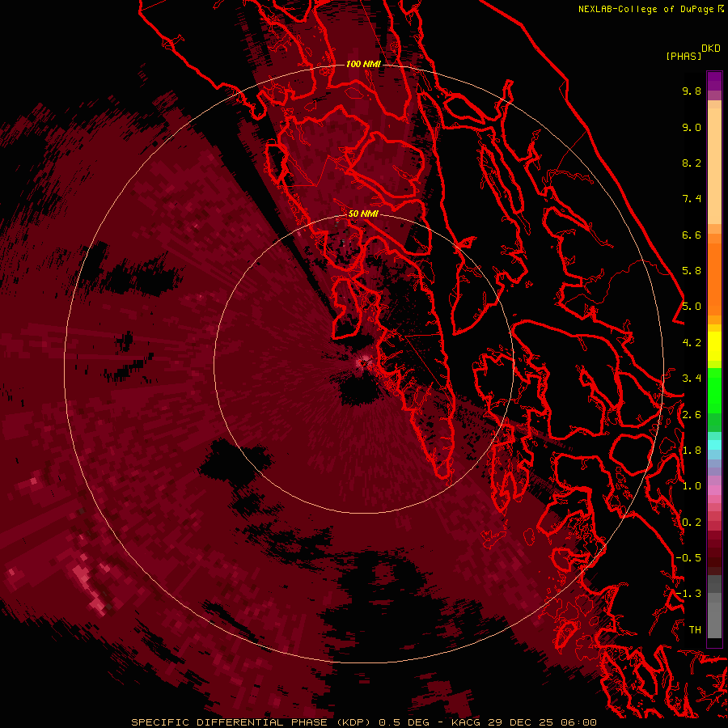Select the 6.6 legend value

[x=692, y=235]
